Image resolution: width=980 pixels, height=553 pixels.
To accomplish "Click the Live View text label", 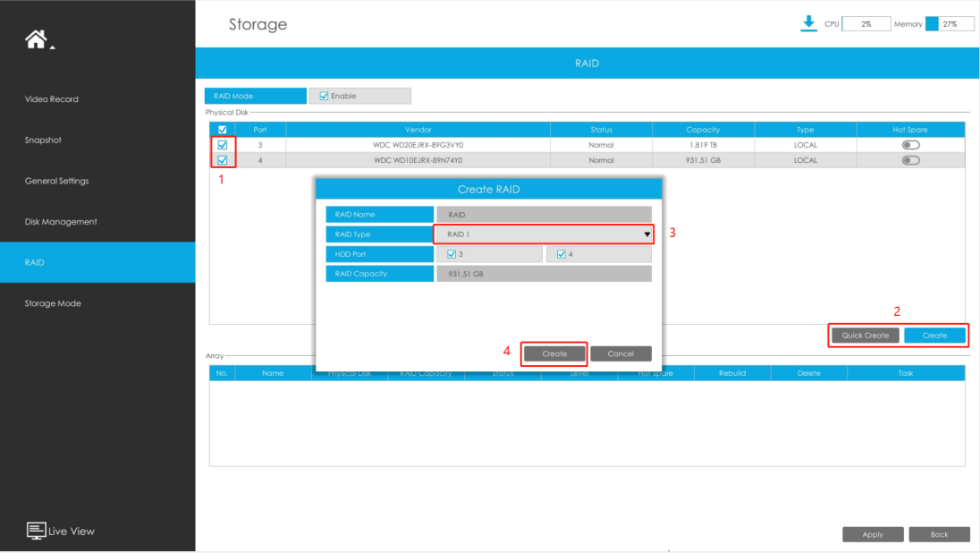I will click(x=72, y=532).
